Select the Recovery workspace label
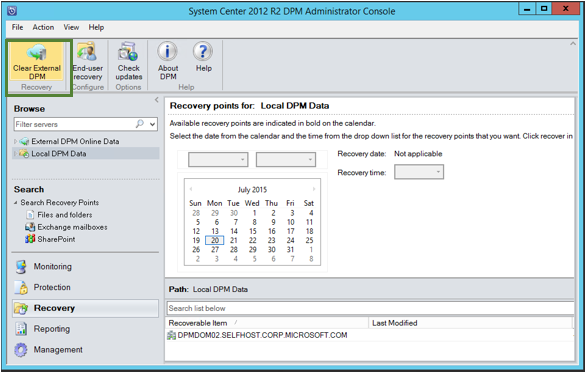This screenshot has height=376, width=587. pyautogui.click(x=54, y=308)
